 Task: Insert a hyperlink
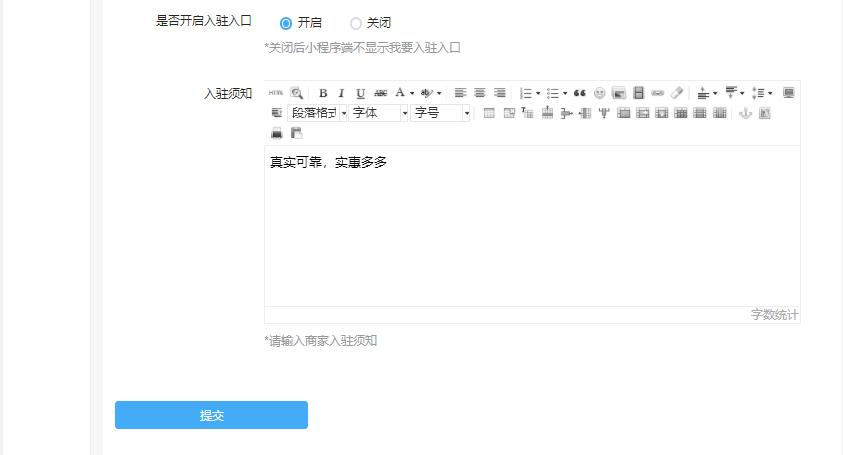click(x=658, y=93)
